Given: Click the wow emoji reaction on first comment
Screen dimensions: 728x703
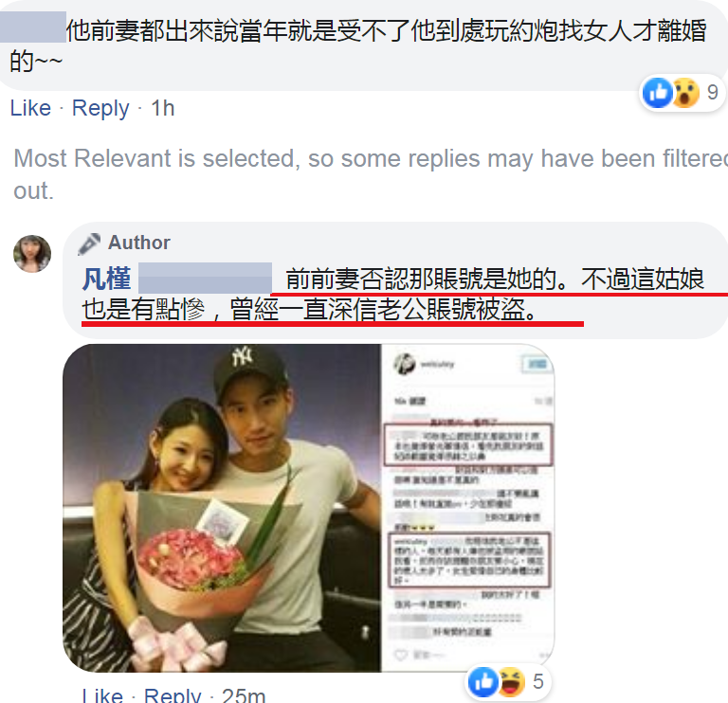Looking at the screenshot, I should pyautogui.click(x=685, y=93).
